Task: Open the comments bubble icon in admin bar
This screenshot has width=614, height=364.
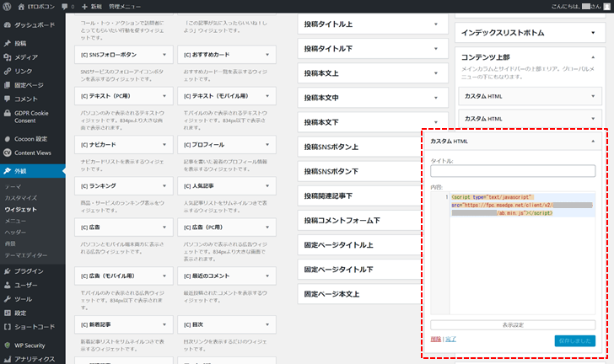Action: 65,7
